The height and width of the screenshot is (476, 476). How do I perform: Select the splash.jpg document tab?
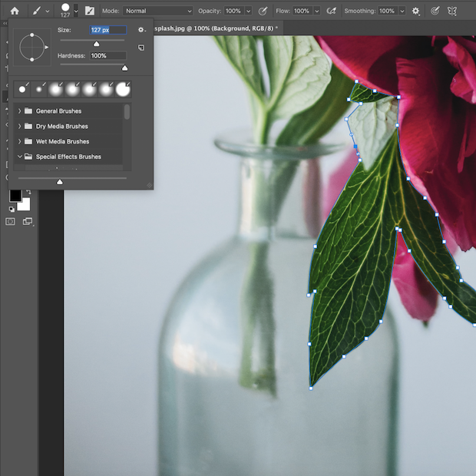click(215, 27)
